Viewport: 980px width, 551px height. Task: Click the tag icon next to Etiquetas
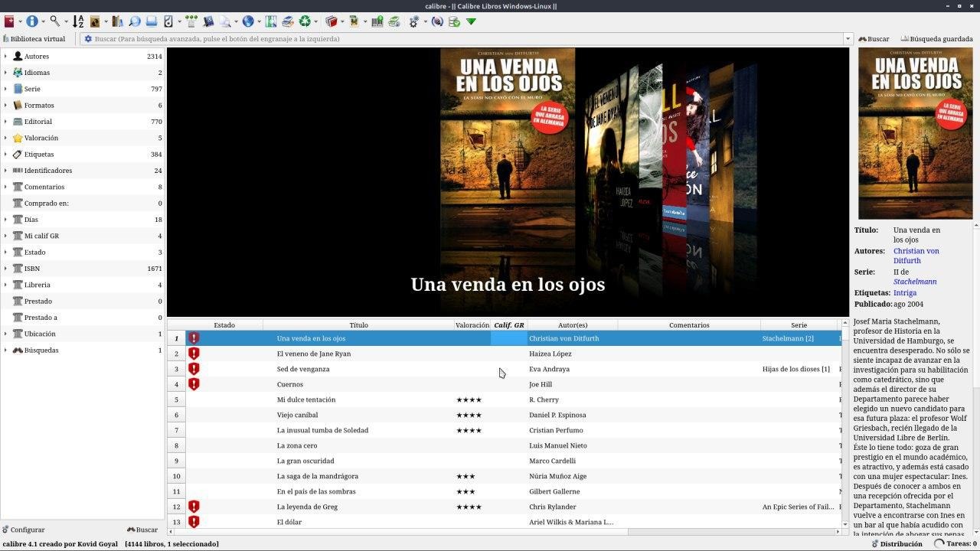pos(18,155)
